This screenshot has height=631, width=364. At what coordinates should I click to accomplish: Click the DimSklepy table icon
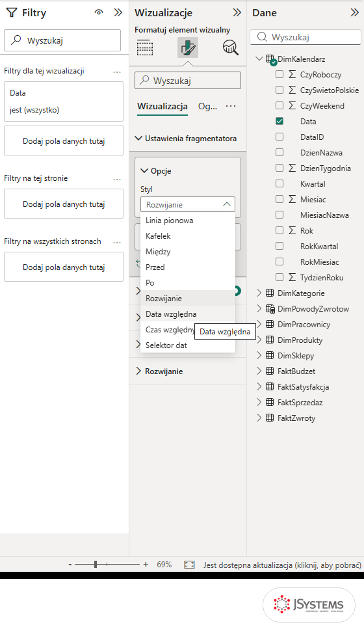[x=270, y=355]
